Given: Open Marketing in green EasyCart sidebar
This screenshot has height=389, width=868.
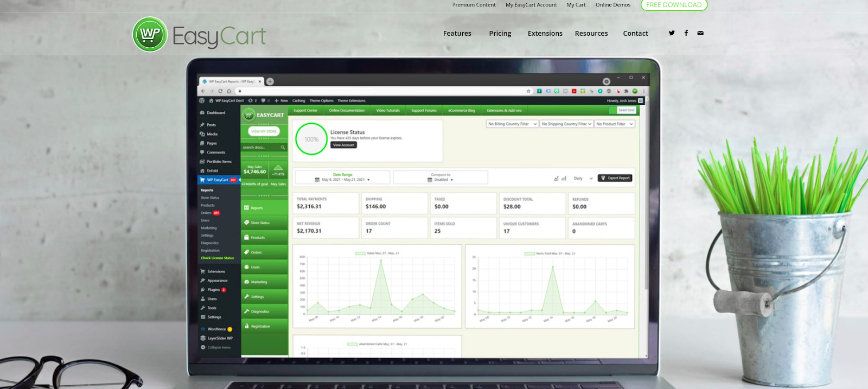Looking at the screenshot, I should (264, 282).
